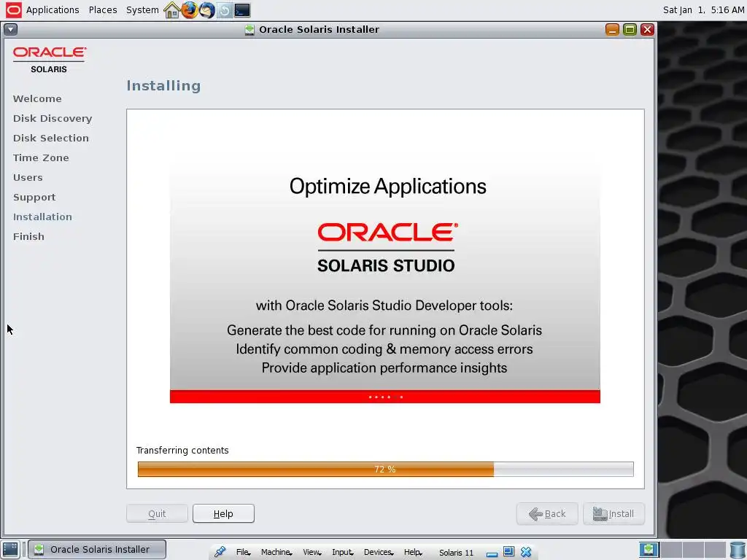Image resolution: width=747 pixels, height=560 pixels.
Task: Click the Installing heading
Action: click(163, 86)
